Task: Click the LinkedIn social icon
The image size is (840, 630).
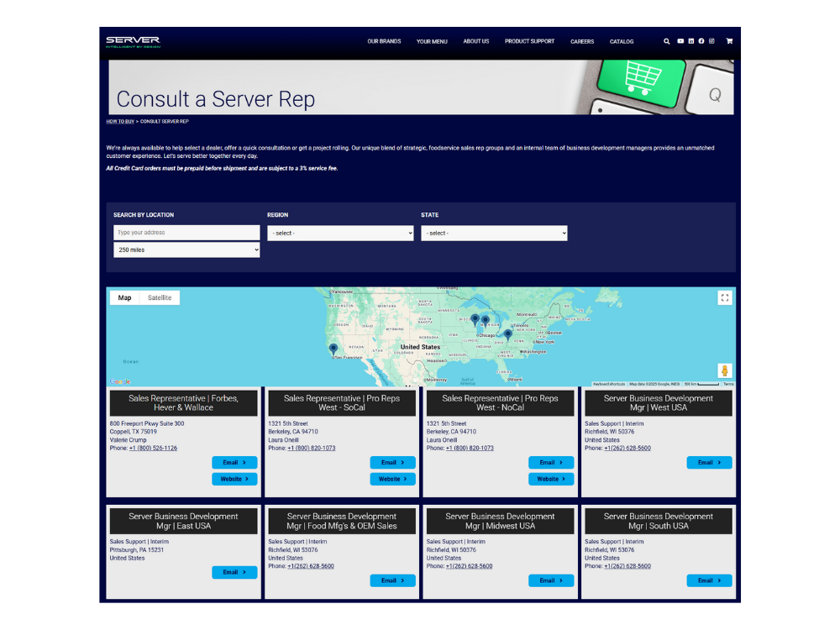Action: tap(691, 41)
